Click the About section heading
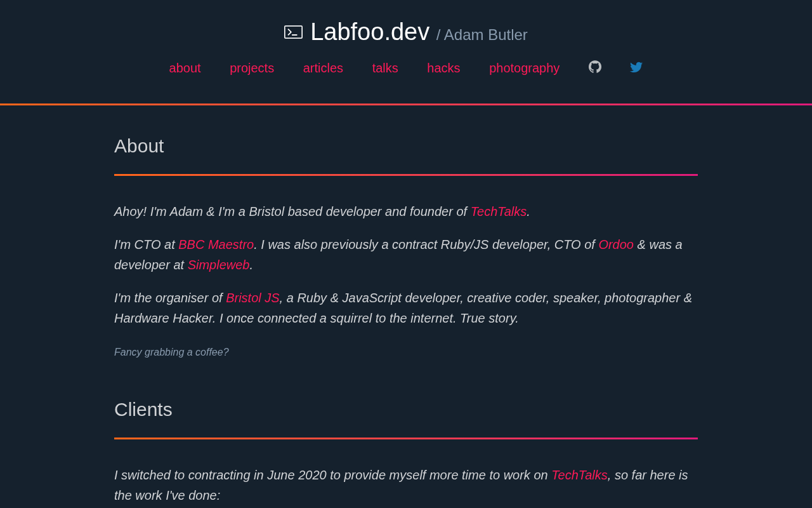The image size is (812, 508). (x=139, y=146)
